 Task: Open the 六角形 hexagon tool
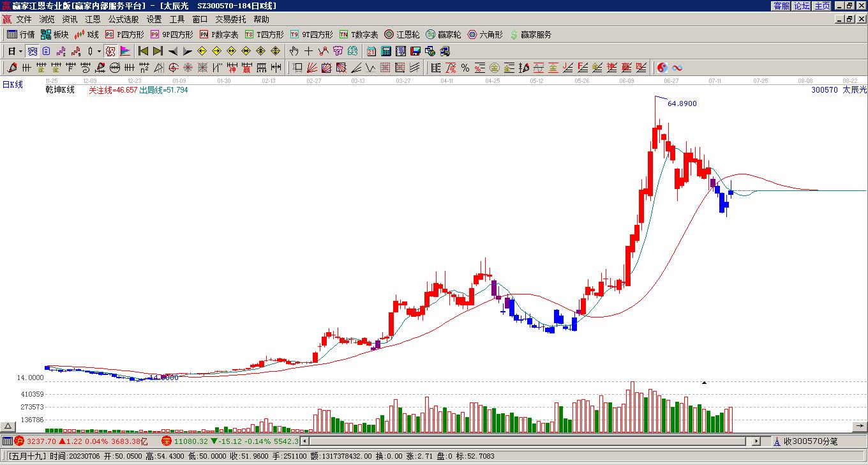(485, 34)
